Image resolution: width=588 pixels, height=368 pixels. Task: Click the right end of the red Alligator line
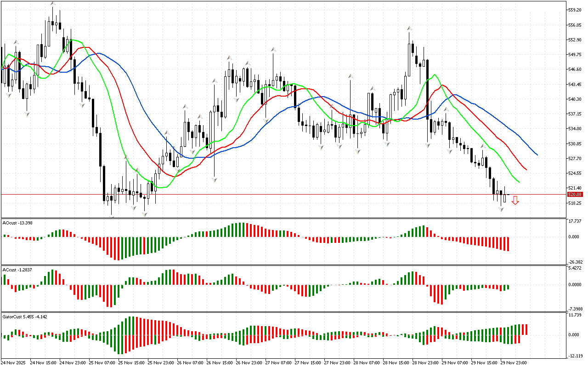pos(526,170)
